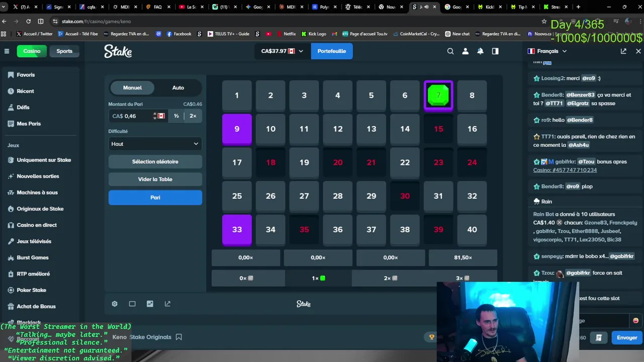
Task: Toggle the chat sidebar panel icon
Action: (495, 51)
